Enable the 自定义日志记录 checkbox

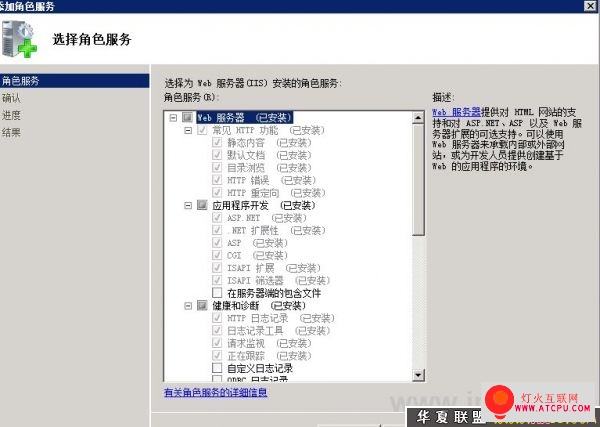point(217,368)
